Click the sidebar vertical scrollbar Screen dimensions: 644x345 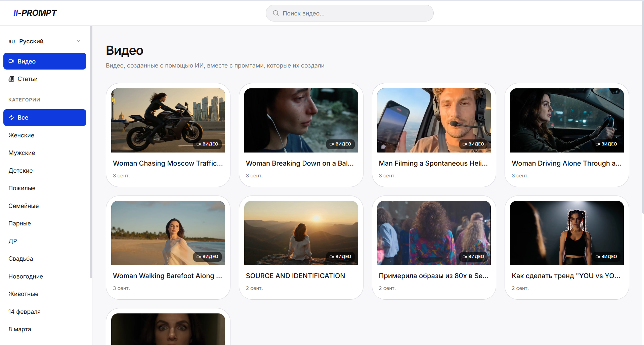pos(91,152)
